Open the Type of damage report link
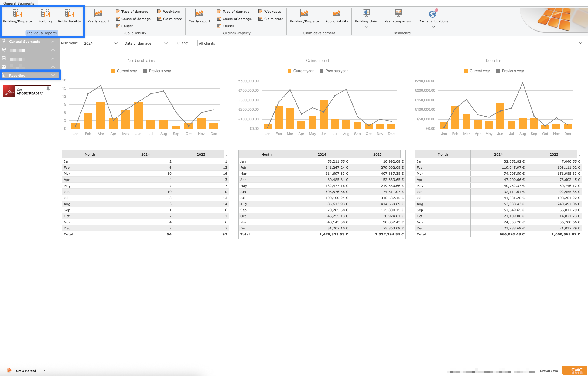 tap(135, 12)
